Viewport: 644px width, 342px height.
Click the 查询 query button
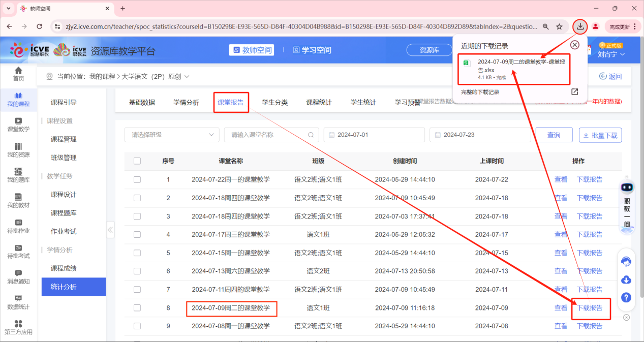(554, 135)
